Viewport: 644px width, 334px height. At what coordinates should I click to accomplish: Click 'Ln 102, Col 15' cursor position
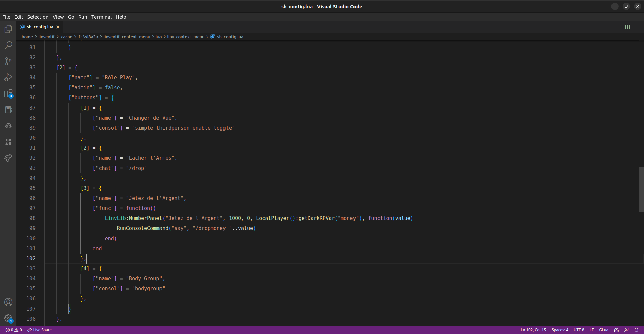(x=533, y=330)
